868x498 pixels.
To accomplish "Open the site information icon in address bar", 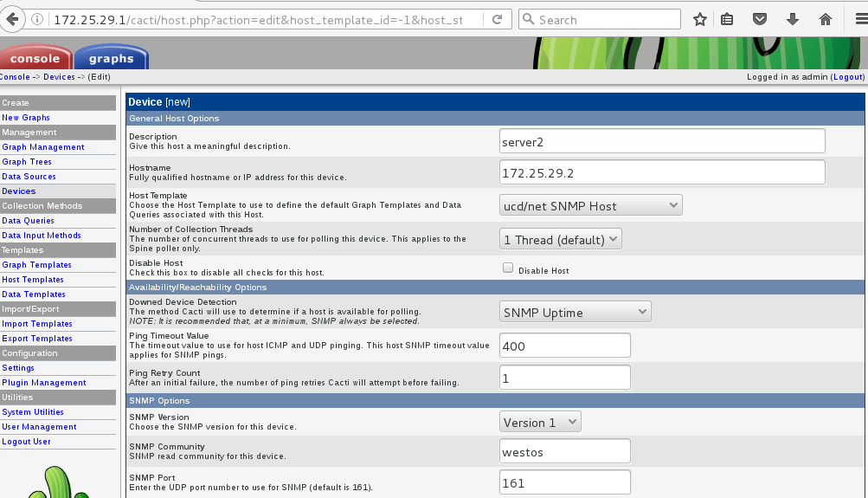I will (x=37, y=19).
